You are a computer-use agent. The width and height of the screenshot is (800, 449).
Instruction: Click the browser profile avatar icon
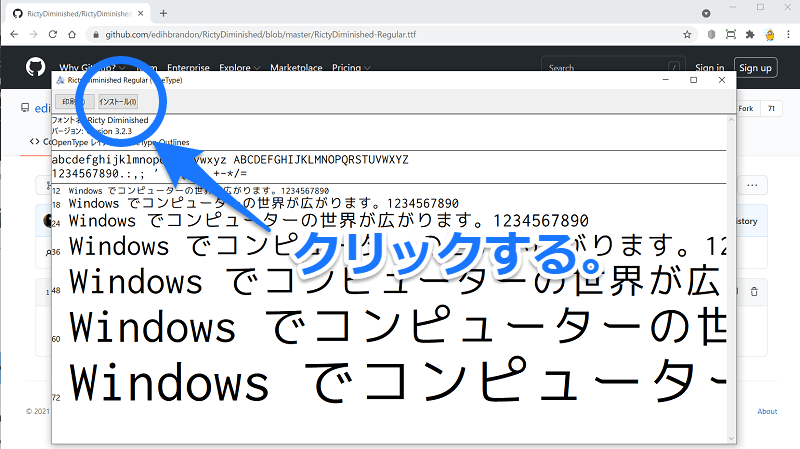tap(769, 33)
